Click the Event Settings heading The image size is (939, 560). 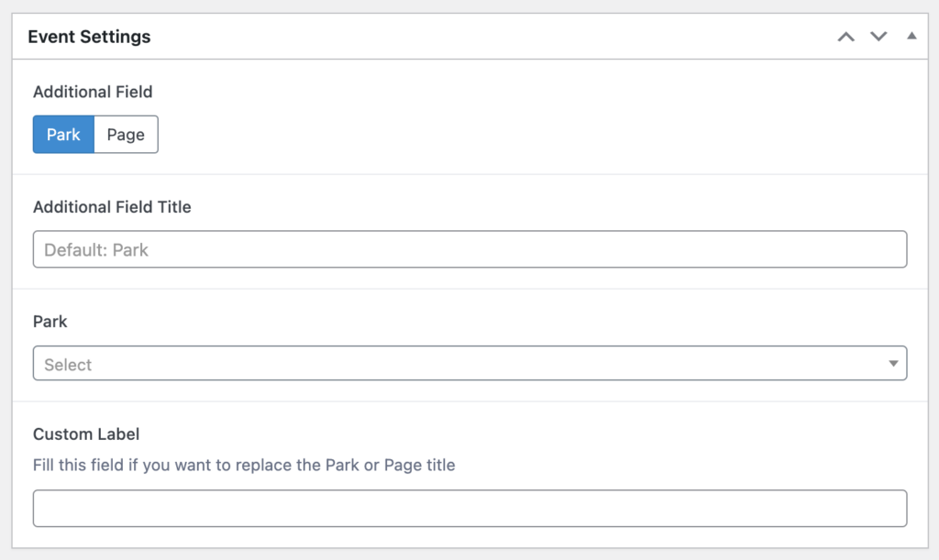click(89, 37)
